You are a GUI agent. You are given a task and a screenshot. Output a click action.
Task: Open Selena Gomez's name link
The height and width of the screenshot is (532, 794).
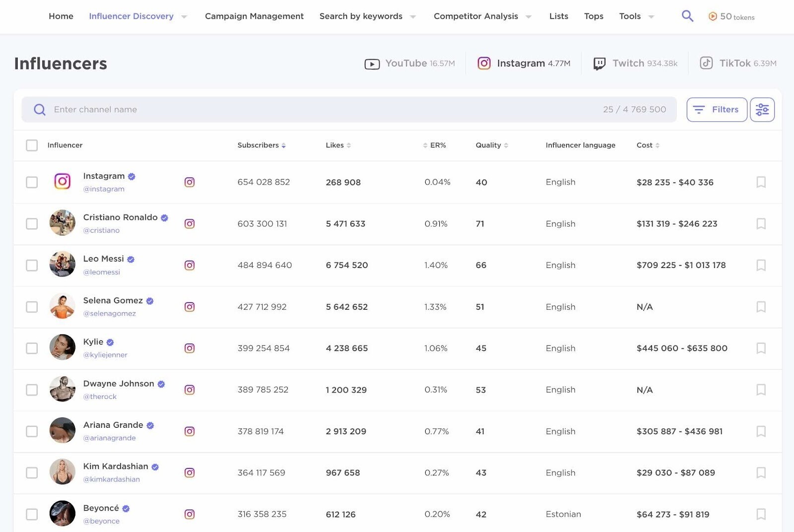coord(113,300)
